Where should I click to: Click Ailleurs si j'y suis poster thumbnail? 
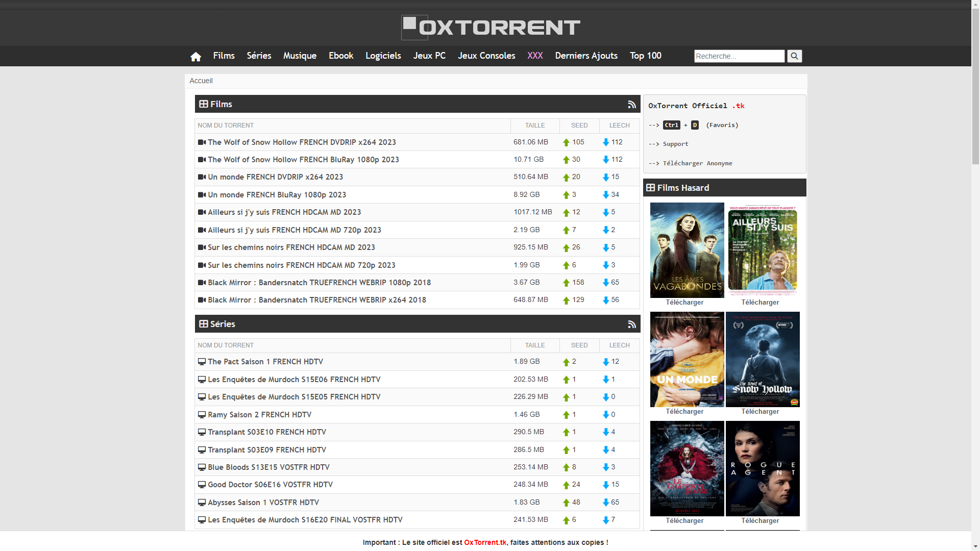(x=763, y=250)
